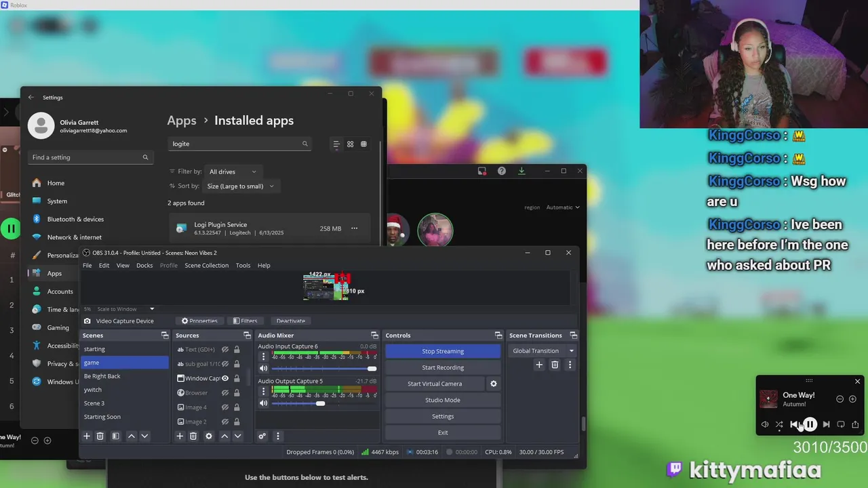Add a scene transition with the plus icon

pyautogui.click(x=539, y=365)
